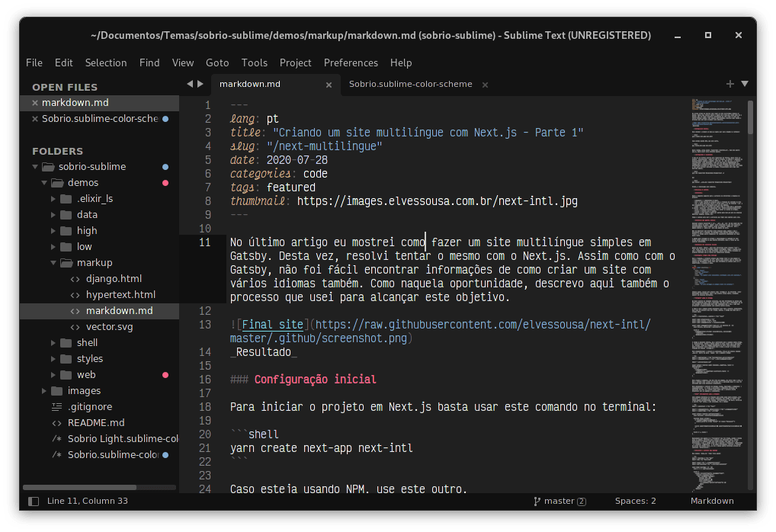Expand the web folder
This screenshot has width=776, height=532.
[x=53, y=375]
